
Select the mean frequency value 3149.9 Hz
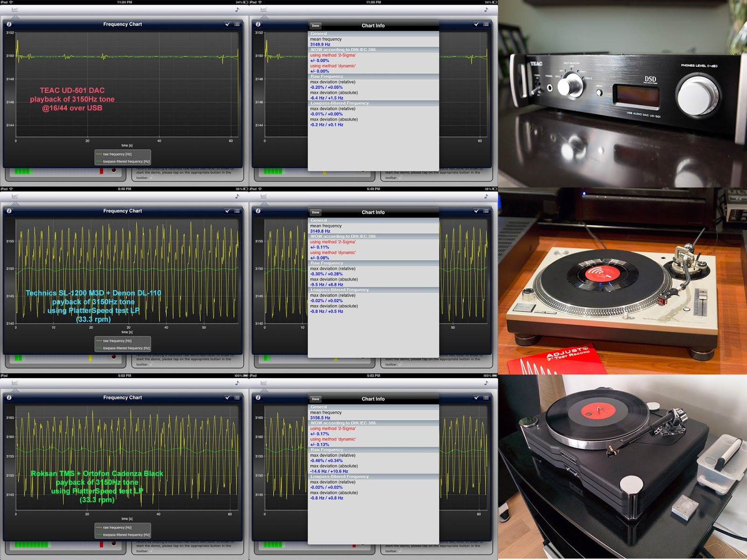tap(320, 44)
